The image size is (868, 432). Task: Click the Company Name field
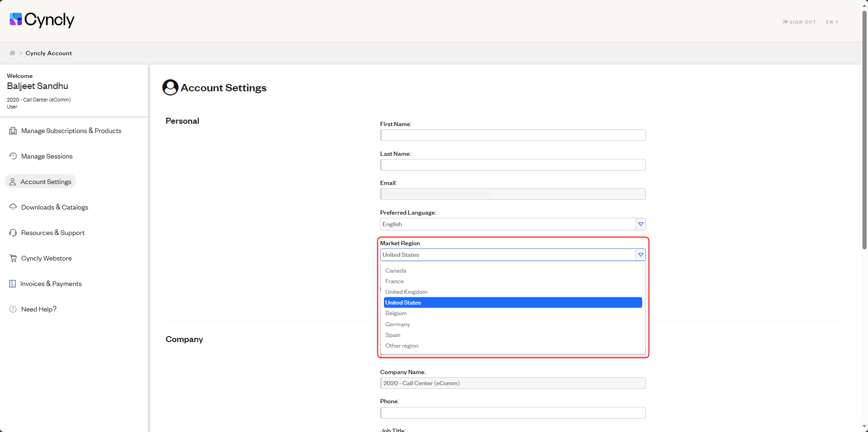coord(513,383)
